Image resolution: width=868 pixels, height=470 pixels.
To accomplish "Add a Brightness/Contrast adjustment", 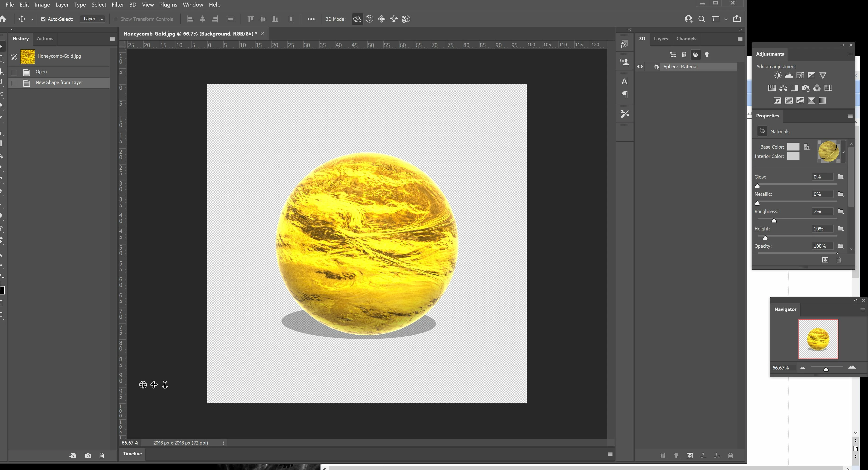I will click(x=777, y=75).
